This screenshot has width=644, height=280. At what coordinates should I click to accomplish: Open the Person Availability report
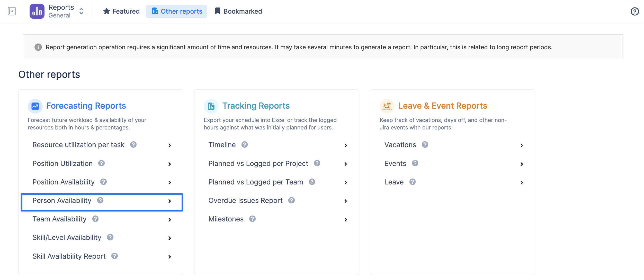[x=62, y=201]
